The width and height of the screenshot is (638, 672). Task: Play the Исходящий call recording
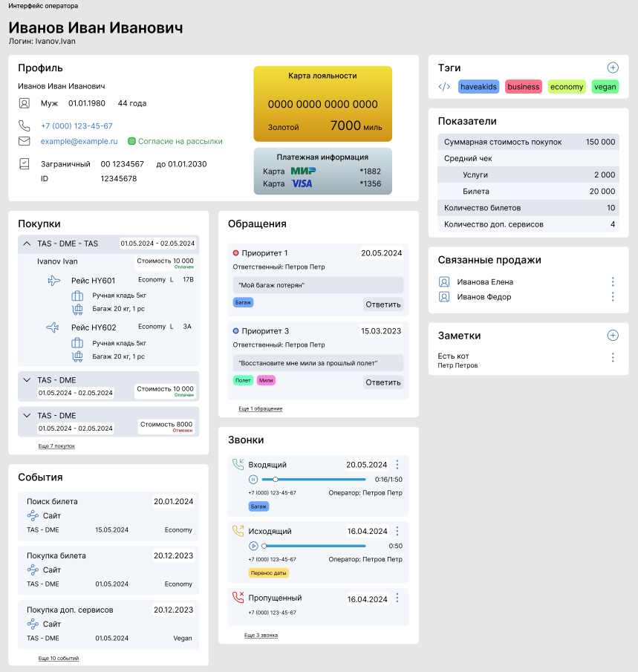254,545
